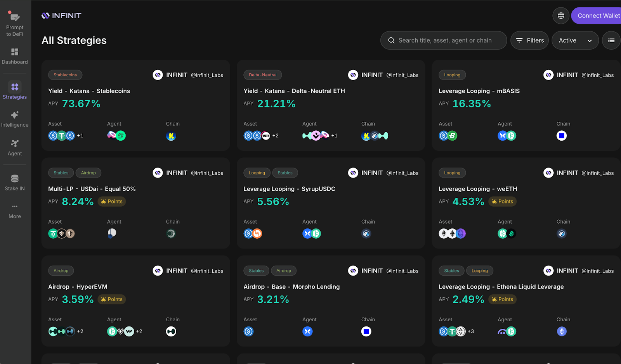Open Airdrop - HyperEVM strategy card

[x=135, y=301]
